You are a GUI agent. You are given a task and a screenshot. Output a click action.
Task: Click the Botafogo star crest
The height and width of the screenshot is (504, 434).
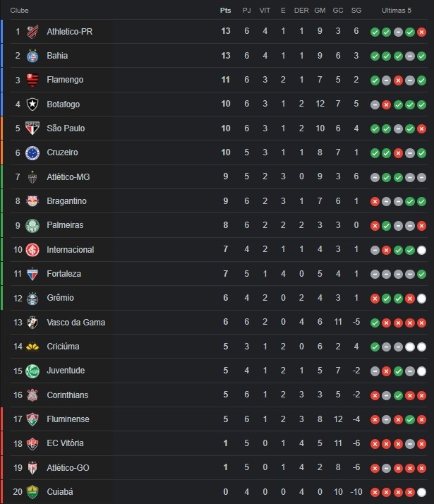[32, 104]
